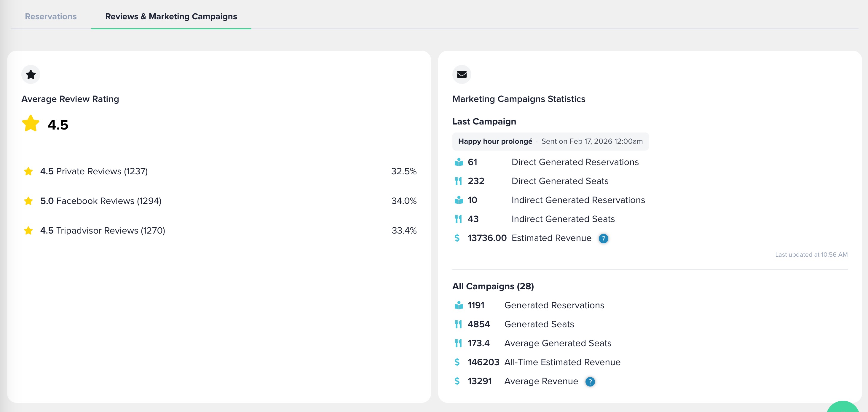Click the star icon for Tripadvisor Reviews
Viewport: 868px width, 412px height.
pos(28,231)
